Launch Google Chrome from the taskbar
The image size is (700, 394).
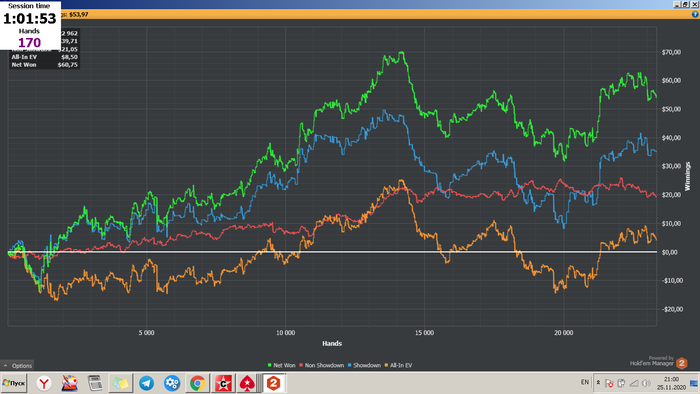point(197,383)
